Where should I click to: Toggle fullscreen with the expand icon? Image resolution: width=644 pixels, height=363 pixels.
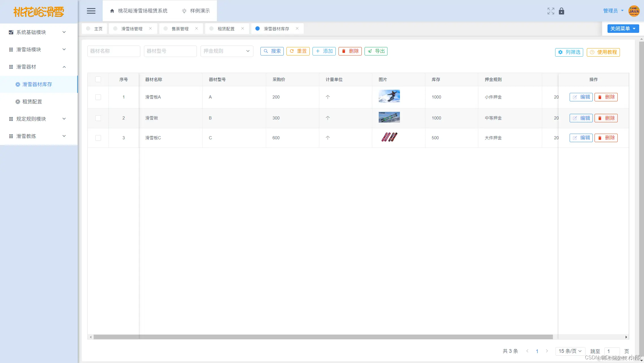click(x=551, y=11)
